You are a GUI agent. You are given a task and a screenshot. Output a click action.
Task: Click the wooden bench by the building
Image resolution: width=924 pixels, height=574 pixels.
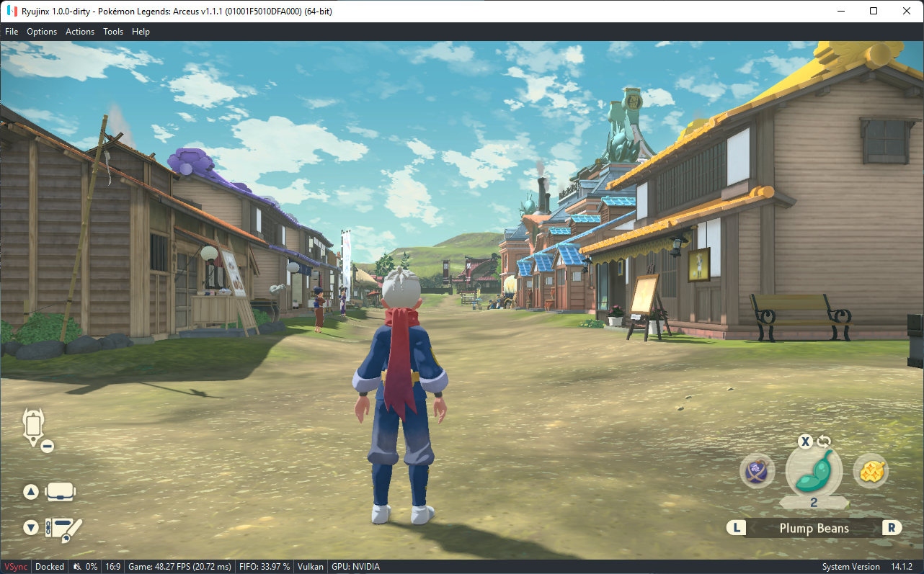[800, 316]
